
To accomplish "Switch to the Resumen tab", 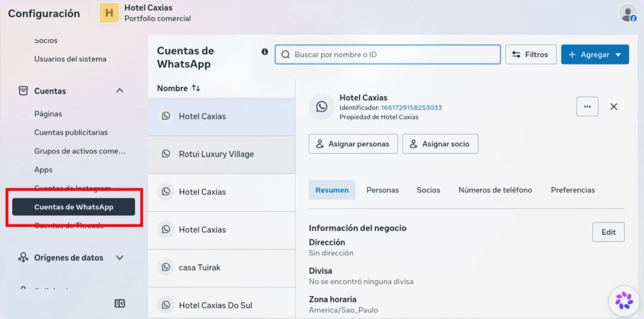I will click(x=332, y=190).
